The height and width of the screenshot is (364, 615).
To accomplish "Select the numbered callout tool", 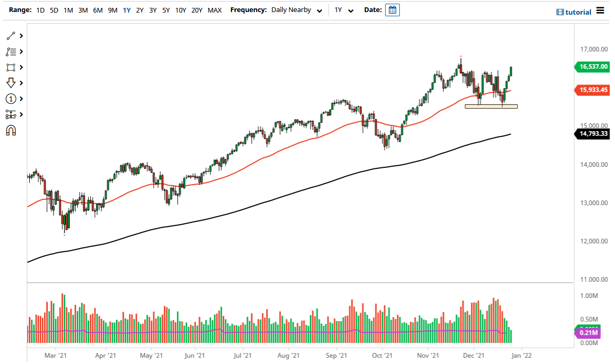I will pos(9,99).
